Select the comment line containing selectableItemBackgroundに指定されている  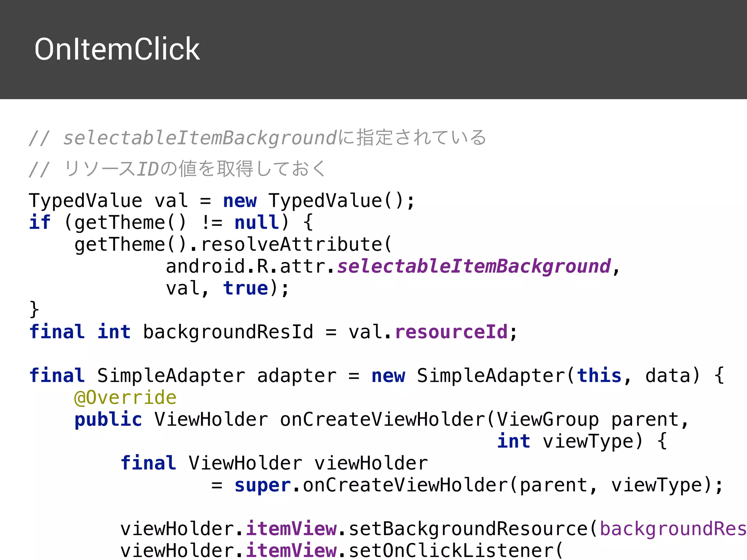[x=258, y=138]
